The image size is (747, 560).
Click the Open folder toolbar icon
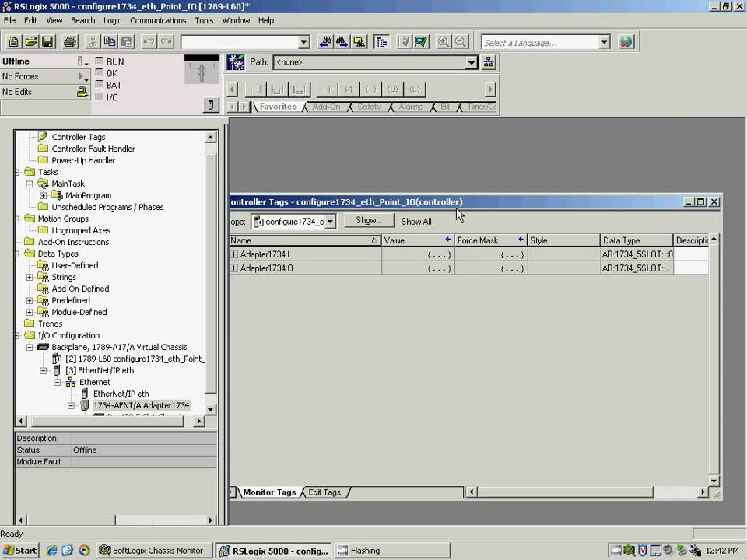31,42
